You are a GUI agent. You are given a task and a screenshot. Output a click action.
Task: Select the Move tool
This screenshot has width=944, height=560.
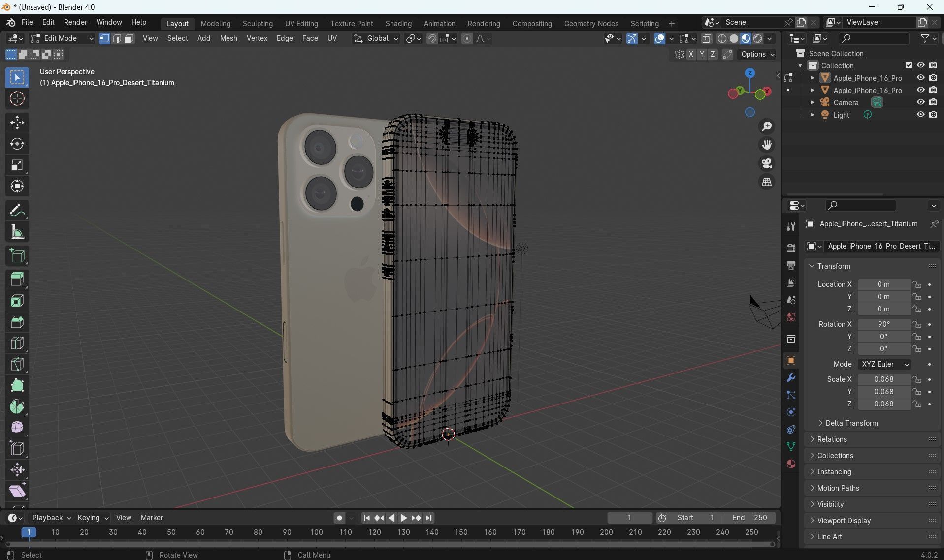[17, 123]
